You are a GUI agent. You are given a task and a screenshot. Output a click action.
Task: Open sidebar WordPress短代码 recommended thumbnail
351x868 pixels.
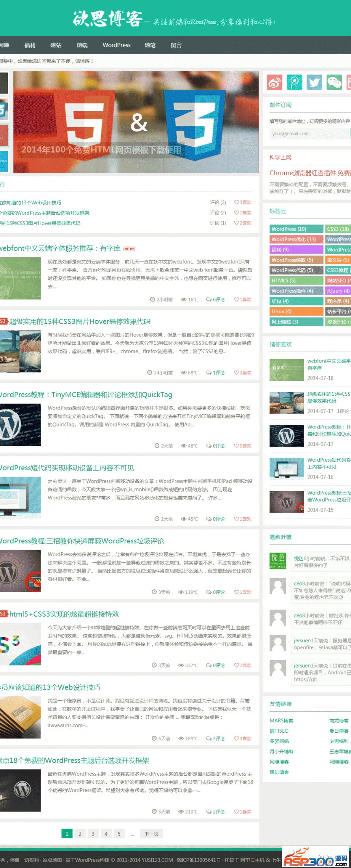(x=287, y=469)
